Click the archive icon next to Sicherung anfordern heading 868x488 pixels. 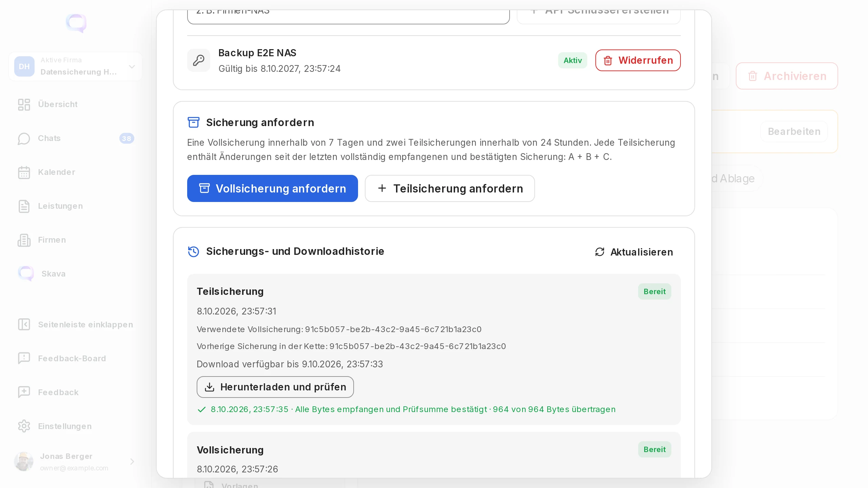click(x=194, y=122)
